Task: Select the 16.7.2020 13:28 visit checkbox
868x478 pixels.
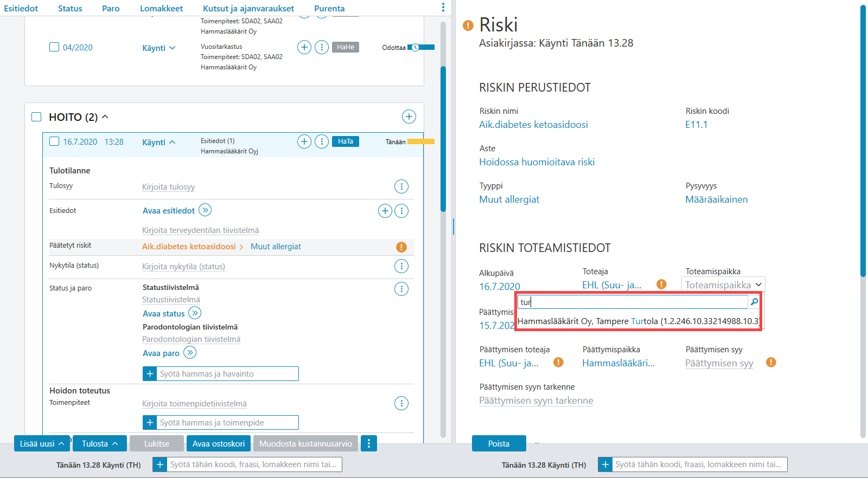Action: coord(54,141)
